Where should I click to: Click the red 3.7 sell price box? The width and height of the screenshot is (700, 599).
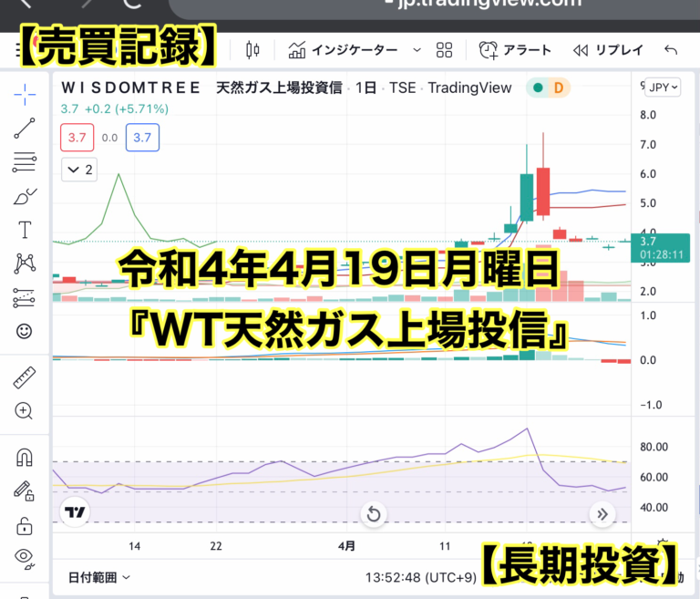point(77,138)
